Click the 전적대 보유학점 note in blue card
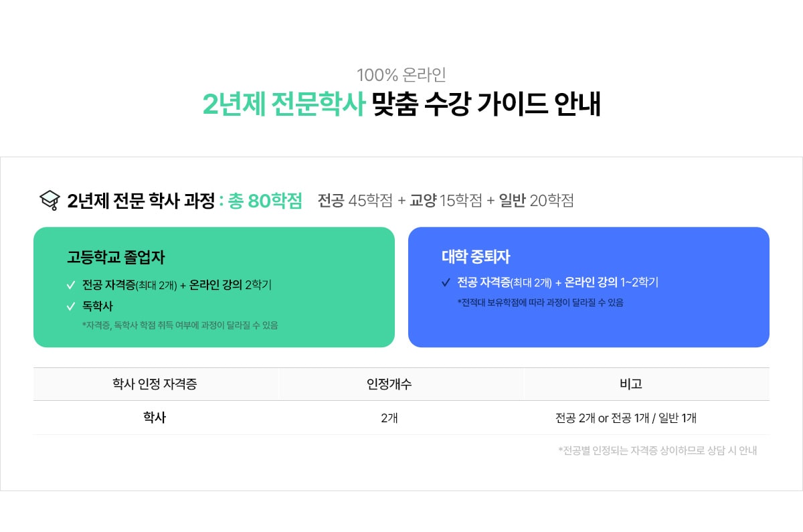 (x=540, y=302)
